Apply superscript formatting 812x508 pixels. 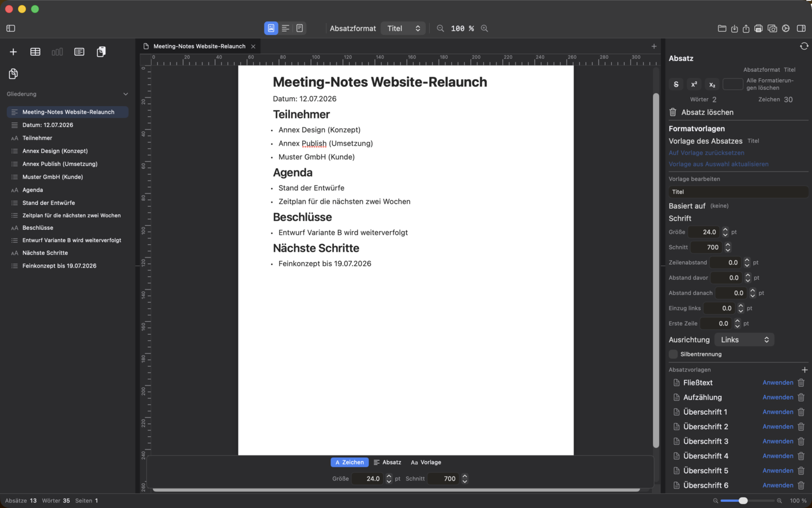tap(694, 85)
